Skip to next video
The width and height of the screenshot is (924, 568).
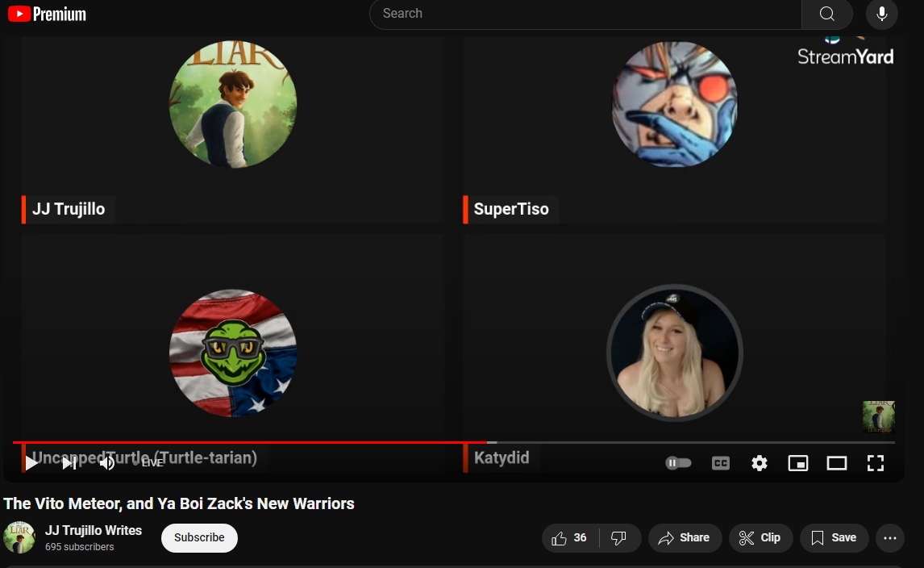pyautogui.click(x=69, y=463)
